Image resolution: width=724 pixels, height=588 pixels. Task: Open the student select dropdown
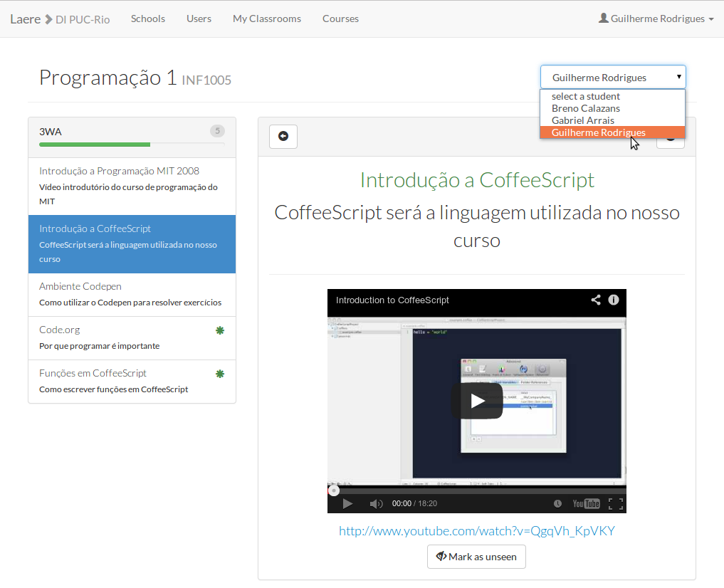pos(613,77)
